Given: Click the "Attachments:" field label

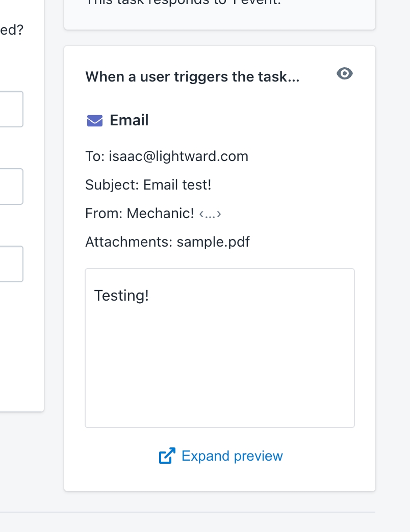Looking at the screenshot, I should tap(129, 241).
